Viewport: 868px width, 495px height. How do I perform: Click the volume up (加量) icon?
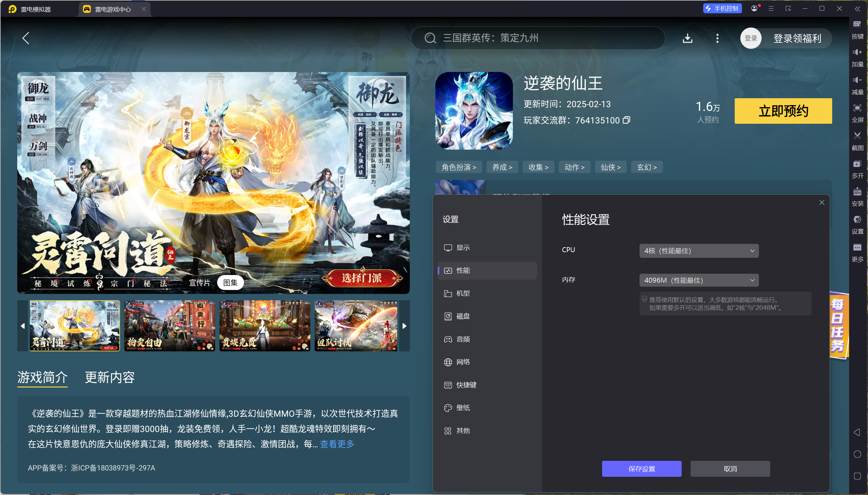(857, 52)
